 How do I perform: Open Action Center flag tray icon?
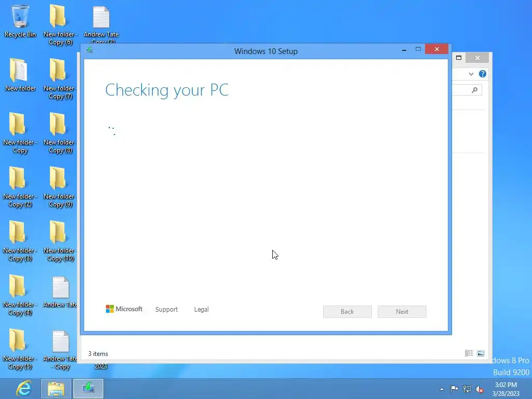point(454,389)
